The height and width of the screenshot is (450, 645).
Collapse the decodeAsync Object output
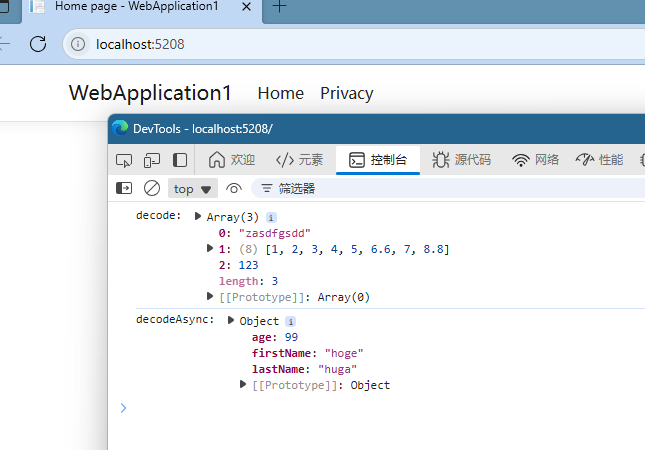(x=231, y=321)
